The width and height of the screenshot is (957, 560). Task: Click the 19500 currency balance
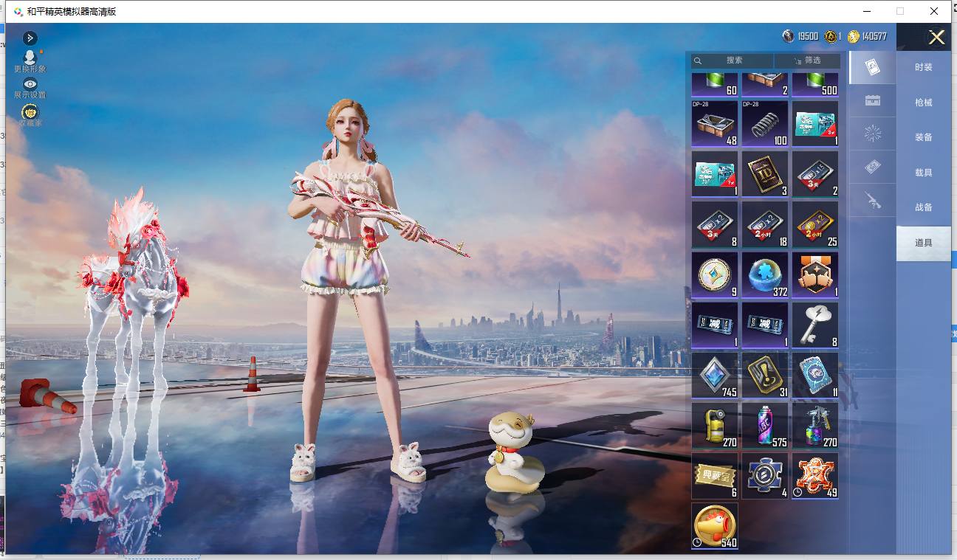pyautogui.click(x=800, y=36)
